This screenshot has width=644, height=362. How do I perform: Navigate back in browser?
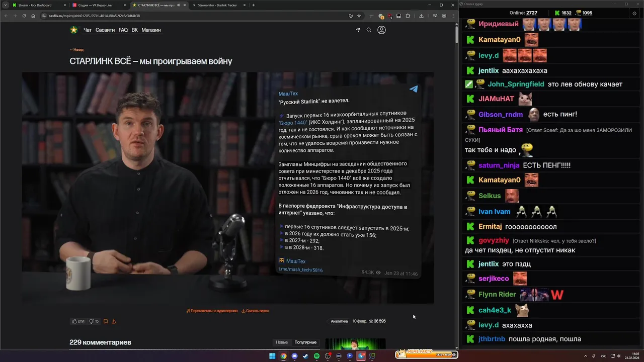[x=6, y=16]
